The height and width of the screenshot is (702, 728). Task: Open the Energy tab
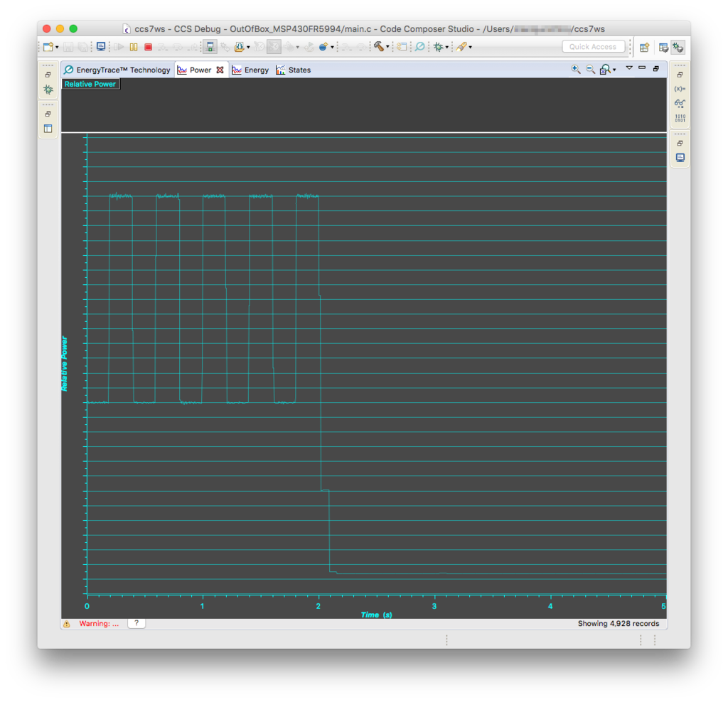[x=250, y=70]
